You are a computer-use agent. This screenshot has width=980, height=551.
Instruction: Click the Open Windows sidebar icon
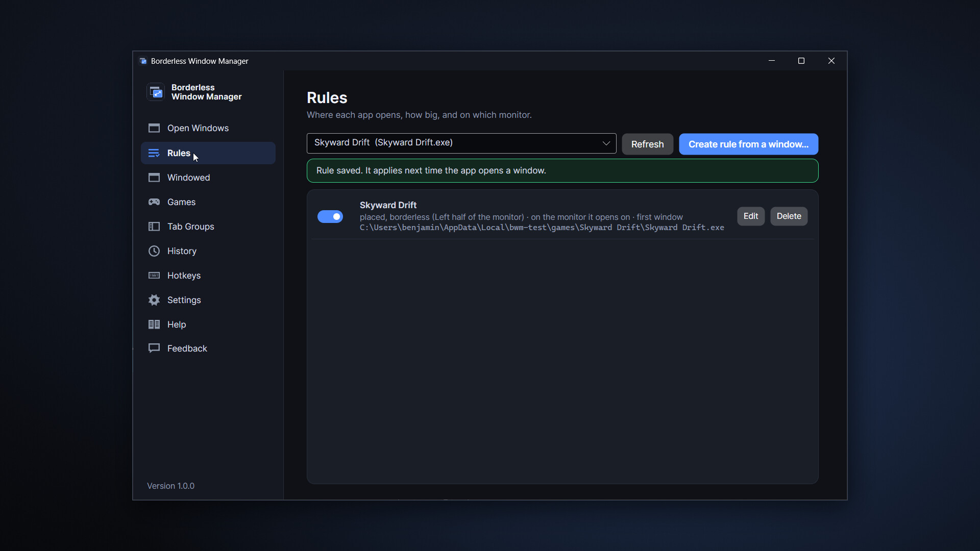click(x=154, y=128)
